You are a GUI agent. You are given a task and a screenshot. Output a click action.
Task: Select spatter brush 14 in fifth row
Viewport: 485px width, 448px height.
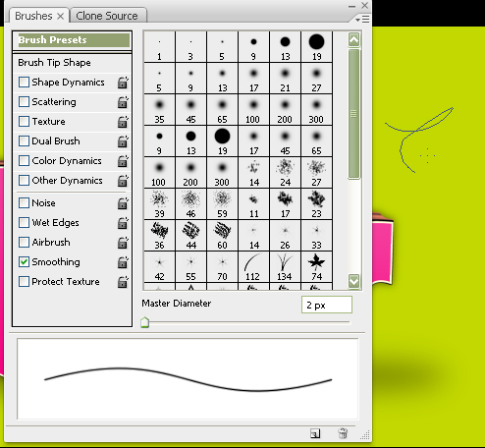click(253, 173)
